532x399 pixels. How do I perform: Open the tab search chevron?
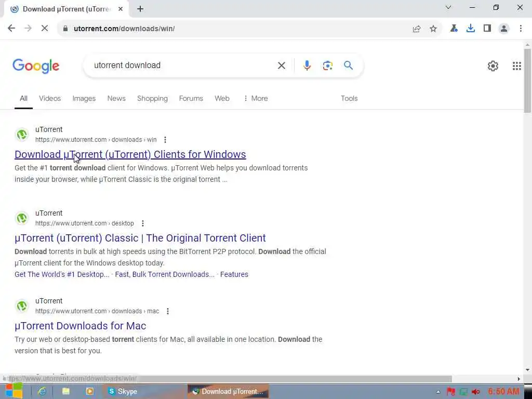448,7
